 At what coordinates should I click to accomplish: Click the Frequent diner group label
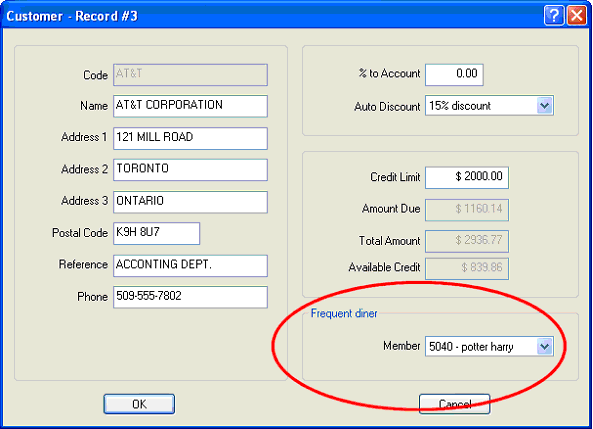tap(344, 313)
